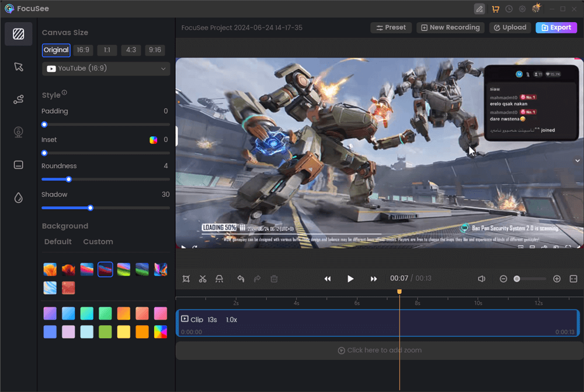Adjust the Roundness slider handle
Screen dimensions: 584x392
[x=68, y=179]
